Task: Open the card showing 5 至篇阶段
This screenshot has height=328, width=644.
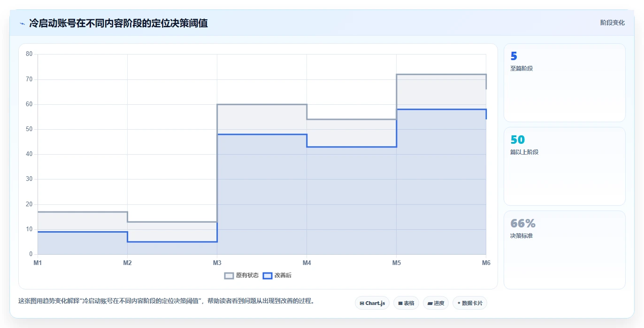Action: point(564,83)
